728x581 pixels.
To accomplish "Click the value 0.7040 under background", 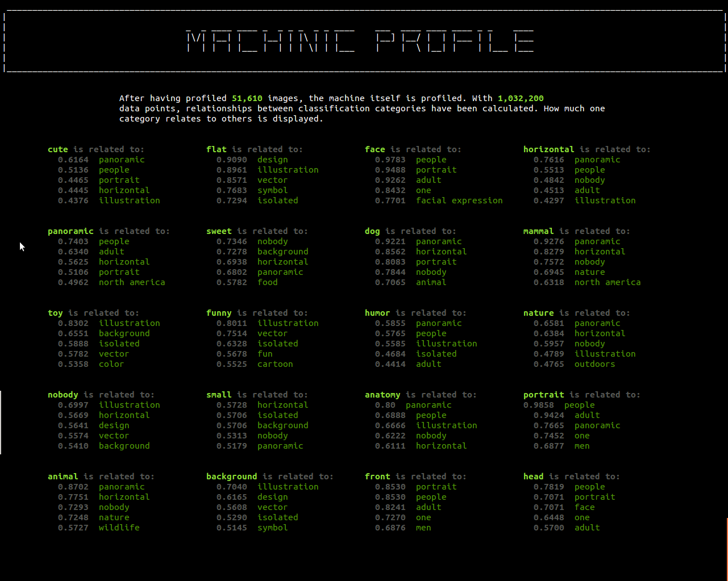I will click(232, 487).
